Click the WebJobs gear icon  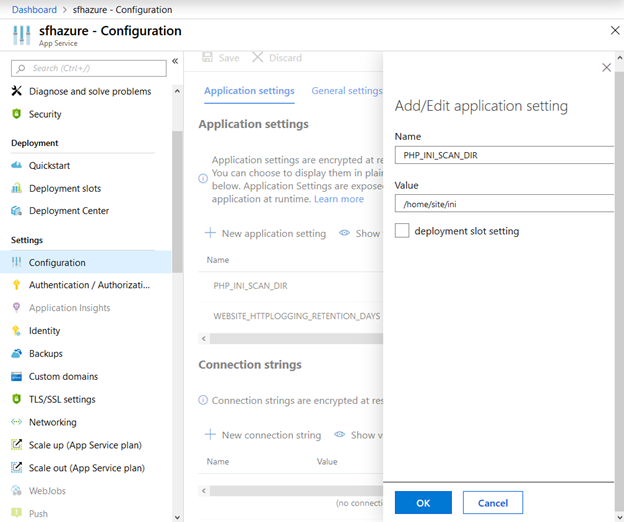tap(16, 490)
